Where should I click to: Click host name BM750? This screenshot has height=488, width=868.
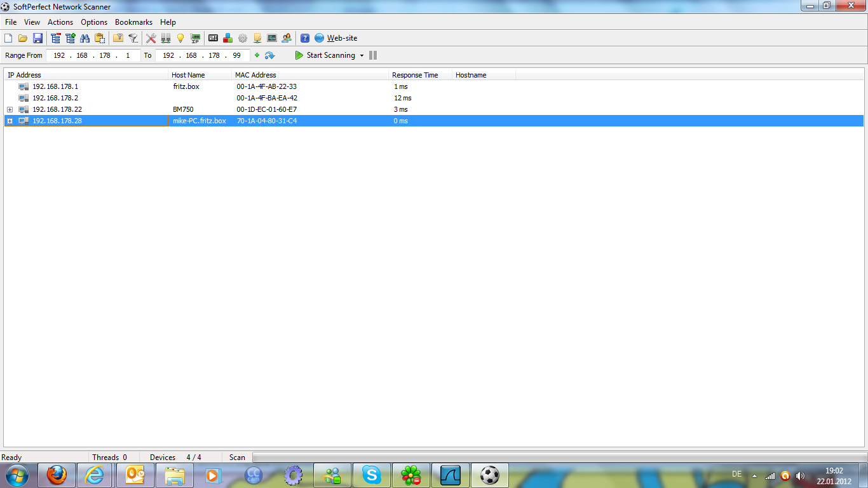183,110
